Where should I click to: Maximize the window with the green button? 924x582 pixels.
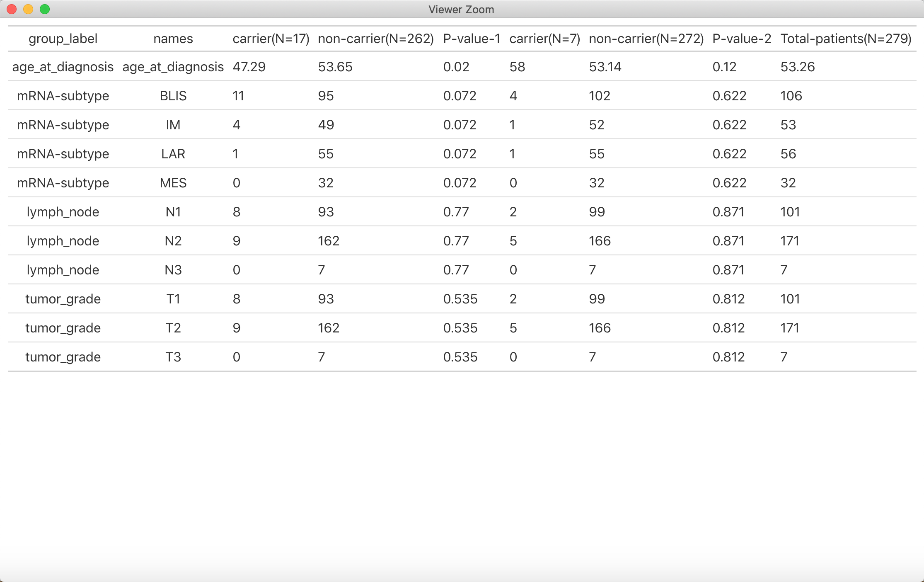tap(45, 9)
